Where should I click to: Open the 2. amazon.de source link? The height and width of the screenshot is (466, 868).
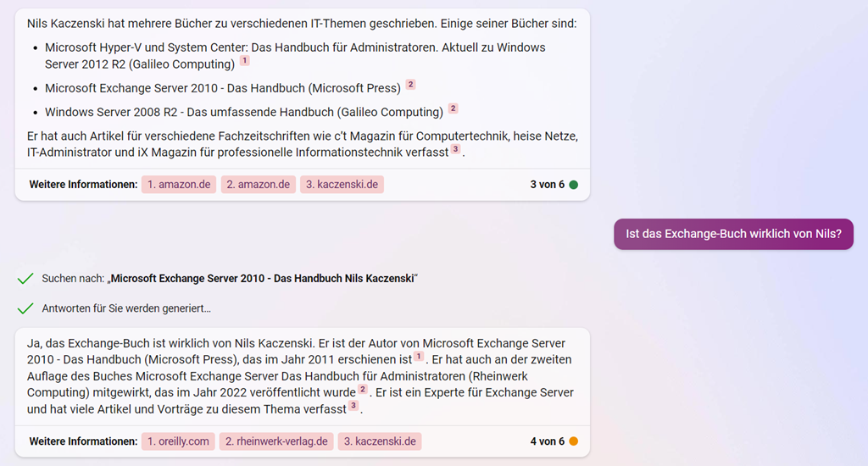tap(258, 185)
